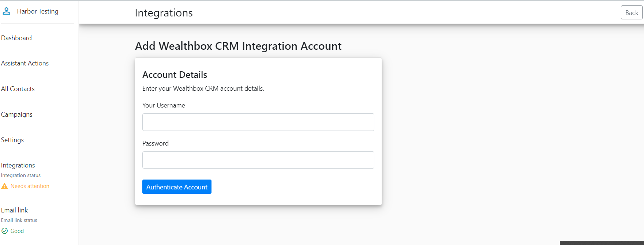Click the green Good checkmark icon

click(x=4, y=231)
